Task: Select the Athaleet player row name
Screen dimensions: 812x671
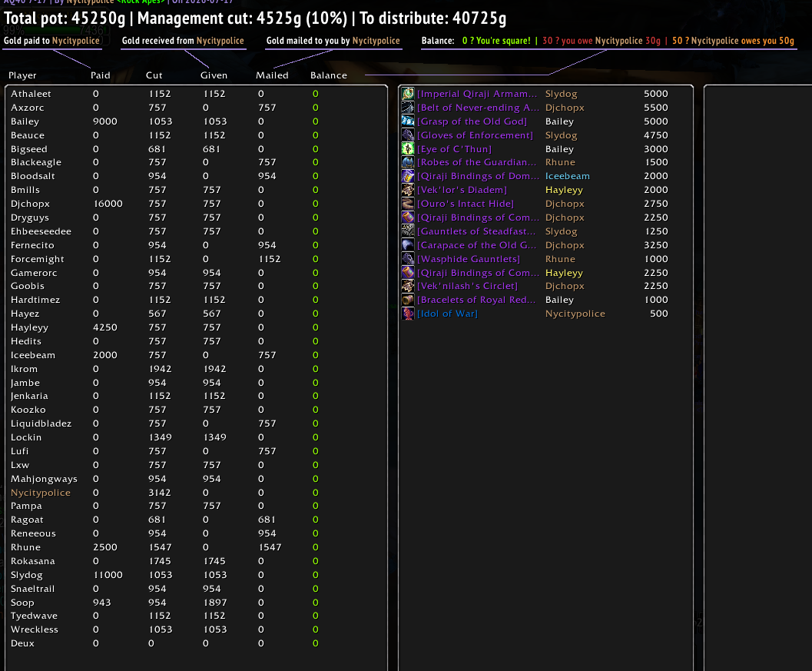Action: tap(31, 94)
